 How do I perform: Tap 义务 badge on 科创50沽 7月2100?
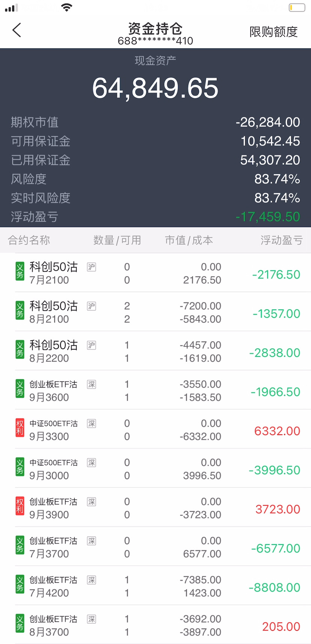point(20,272)
